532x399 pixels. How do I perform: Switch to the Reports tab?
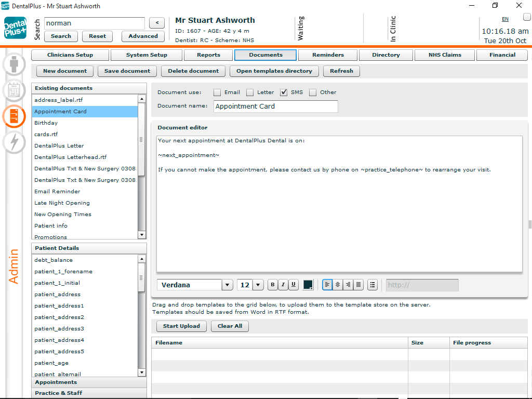pos(208,55)
